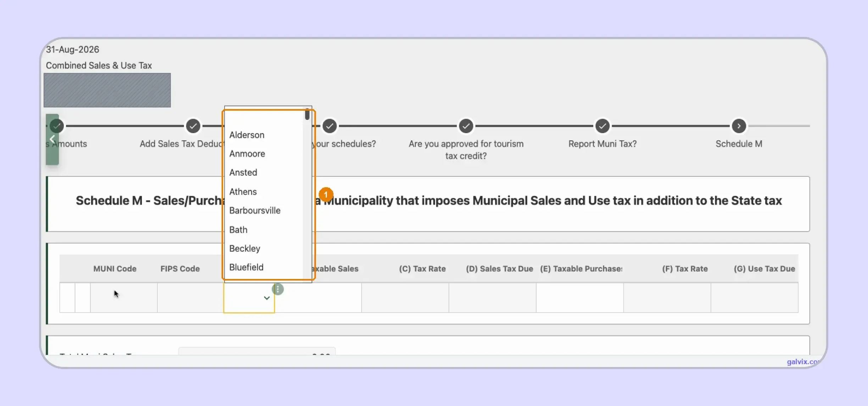Click the Taxable Purchases input cell
868x406 pixels.
coord(580,298)
